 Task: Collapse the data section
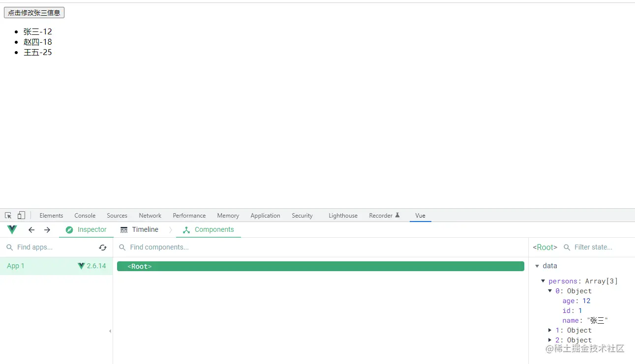coord(537,266)
